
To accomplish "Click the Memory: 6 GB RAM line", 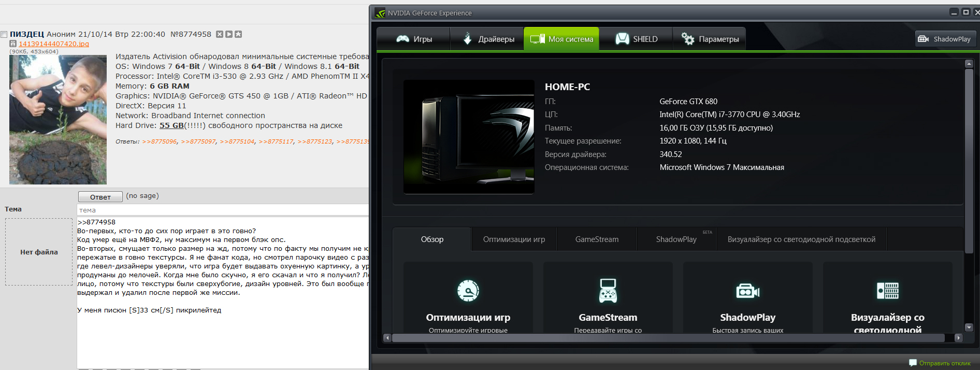I will click(152, 86).
